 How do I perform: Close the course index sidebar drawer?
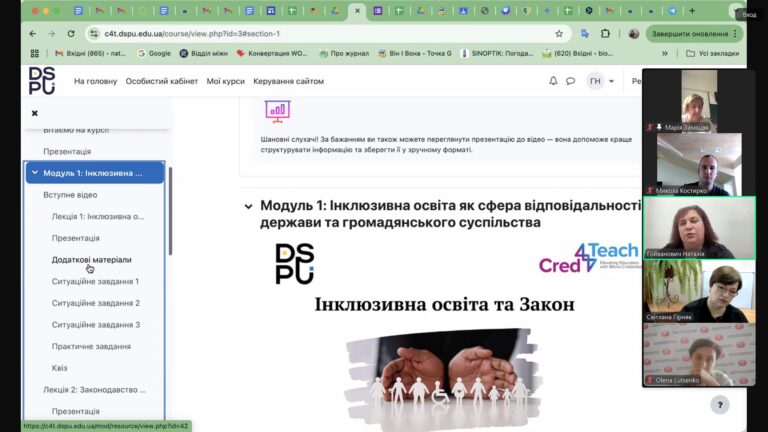(34, 113)
